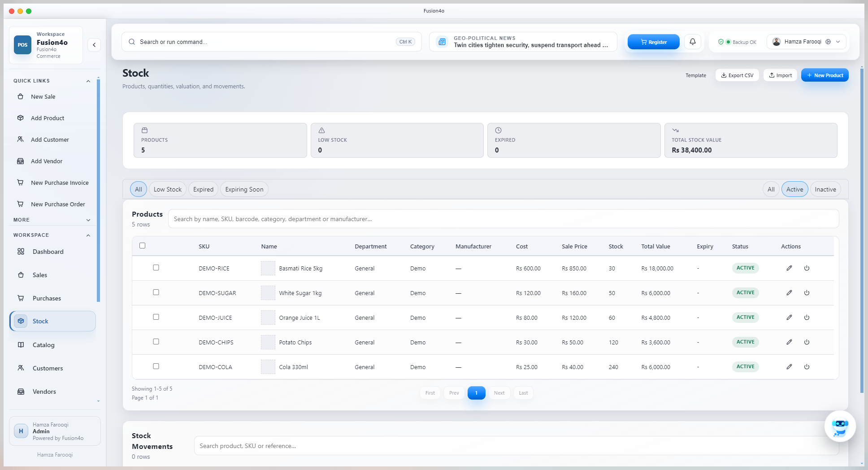Click the New Product button
Viewport: 868px width, 470px height.
click(825, 75)
